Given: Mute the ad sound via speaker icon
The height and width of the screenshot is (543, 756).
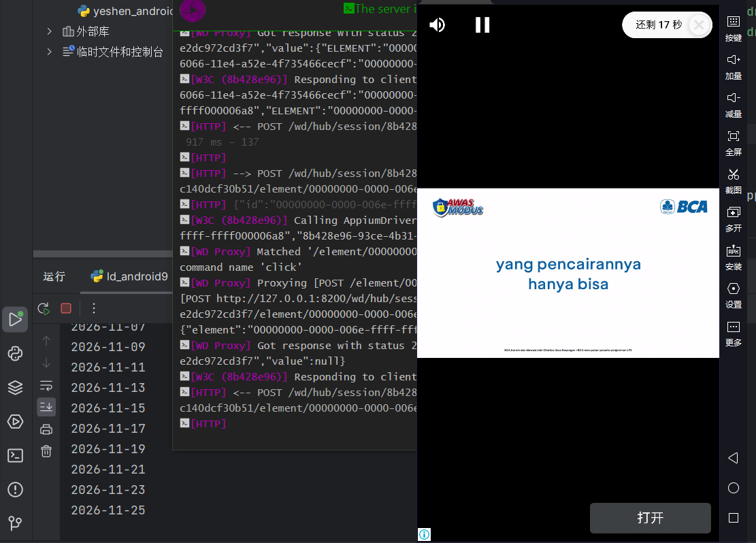Looking at the screenshot, I should pos(437,25).
